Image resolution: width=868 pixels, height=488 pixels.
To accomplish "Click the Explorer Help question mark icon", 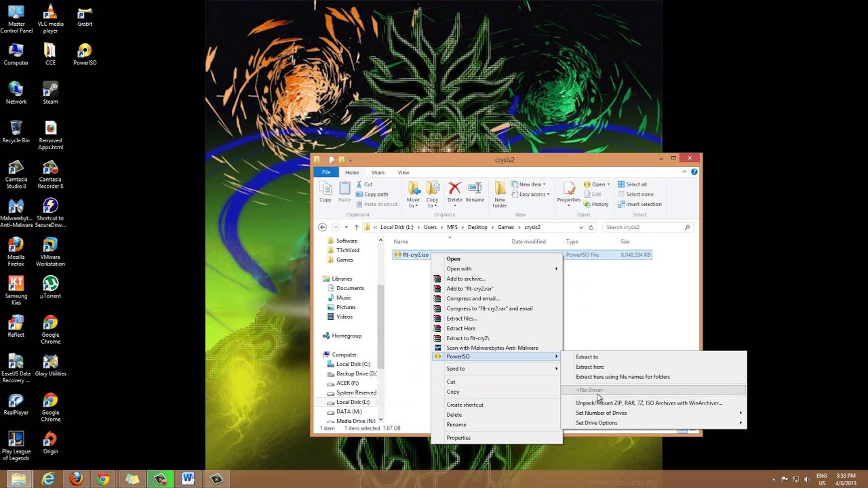I will click(694, 172).
